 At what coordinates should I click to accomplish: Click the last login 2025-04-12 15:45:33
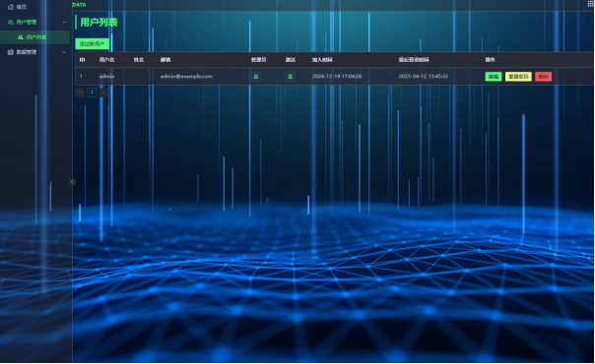(x=424, y=77)
